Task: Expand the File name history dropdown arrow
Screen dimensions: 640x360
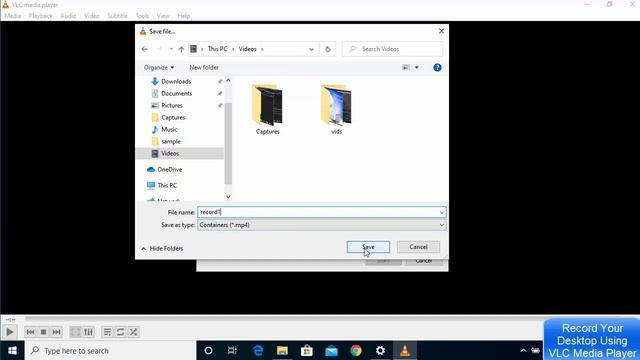Action: pos(442,212)
